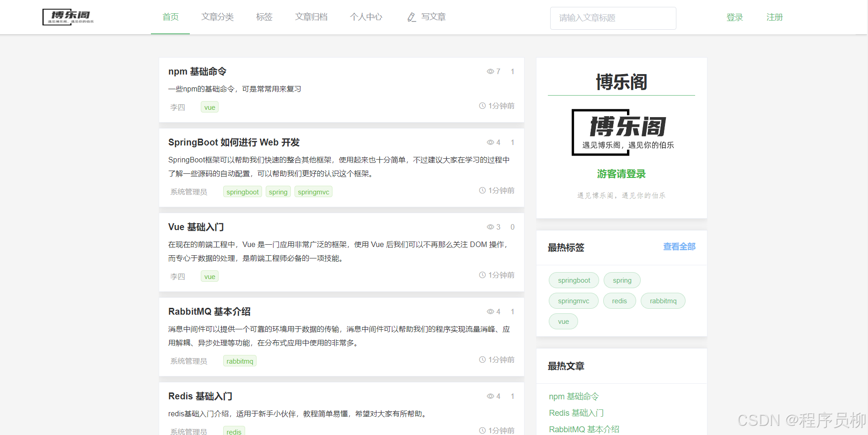Open the 文章分类 menu

(218, 17)
